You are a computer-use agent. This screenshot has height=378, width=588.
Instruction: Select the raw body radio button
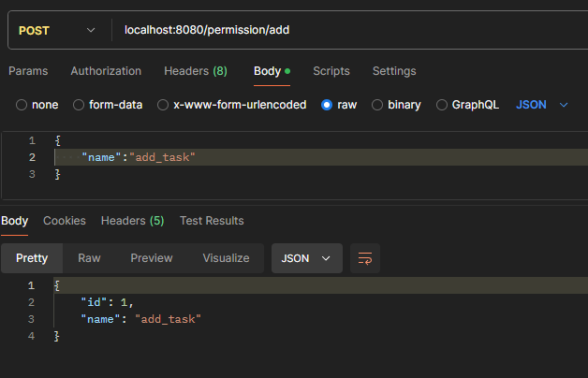click(327, 105)
